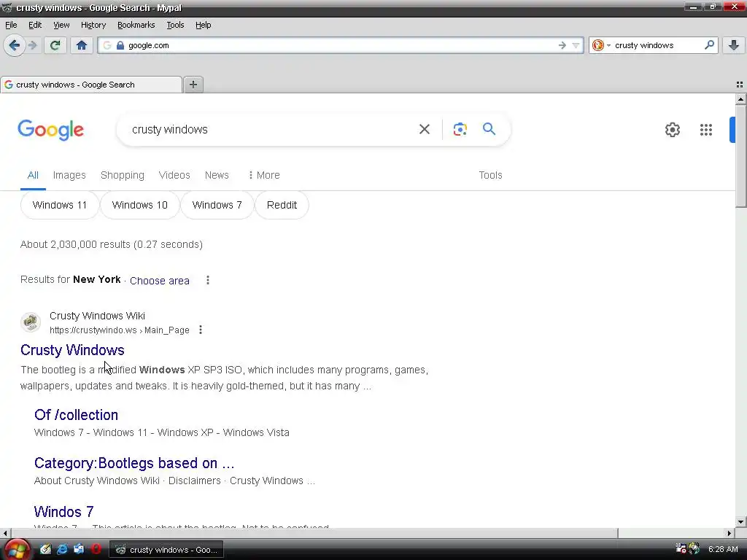Filter by the Windows 11 chip
This screenshot has height=560, width=747.
pyautogui.click(x=60, y=205)
